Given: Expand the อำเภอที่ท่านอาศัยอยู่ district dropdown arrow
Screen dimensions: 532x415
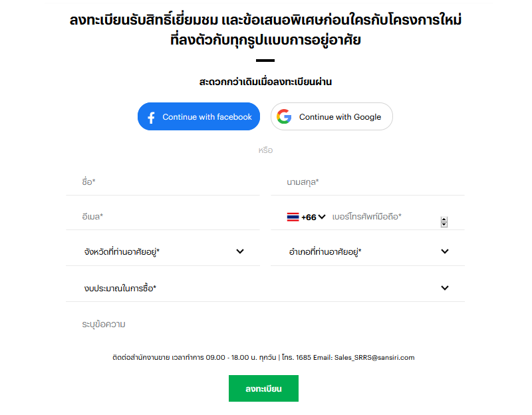Looking at the screenshot, I should tap(445, 251).
